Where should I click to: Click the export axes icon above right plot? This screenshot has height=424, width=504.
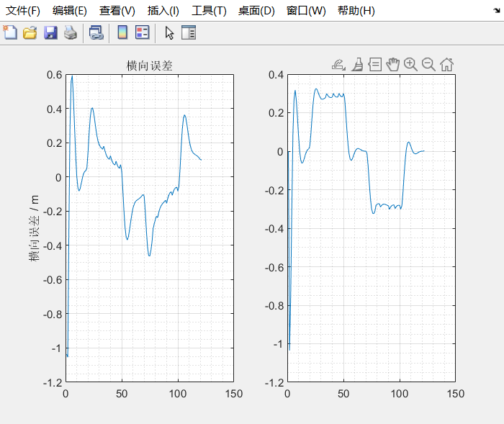[x=338, y=65]
